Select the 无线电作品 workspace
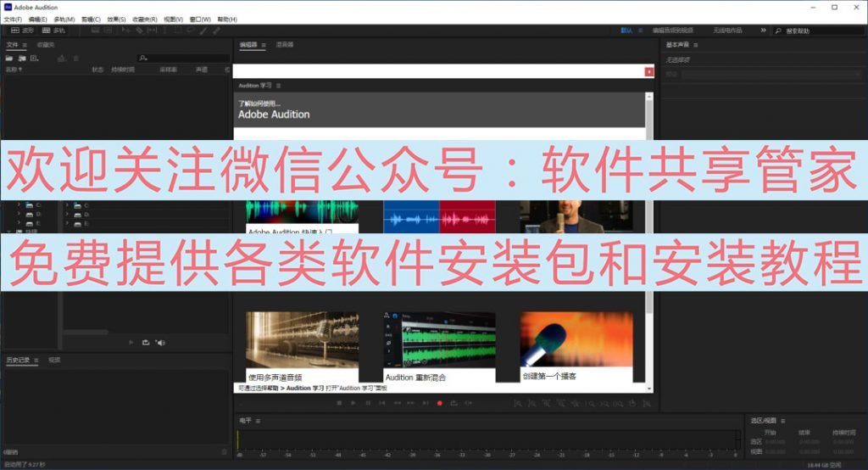 pyautogui.click(x=727, y=31)
